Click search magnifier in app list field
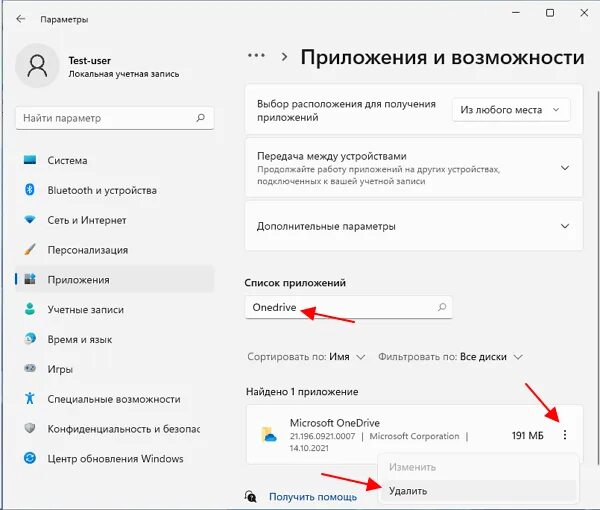Viewport: 600px width, 510px height. click(442, 307)
